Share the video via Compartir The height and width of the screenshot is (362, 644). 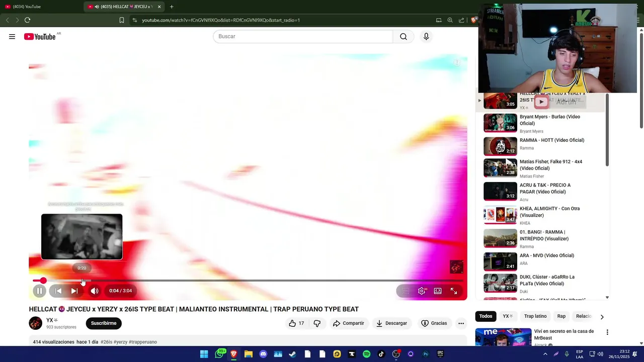coord(348,323)
